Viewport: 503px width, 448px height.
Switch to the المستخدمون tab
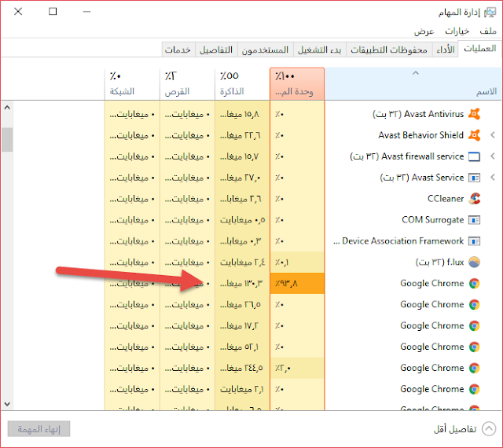click(x=265, y=50)
